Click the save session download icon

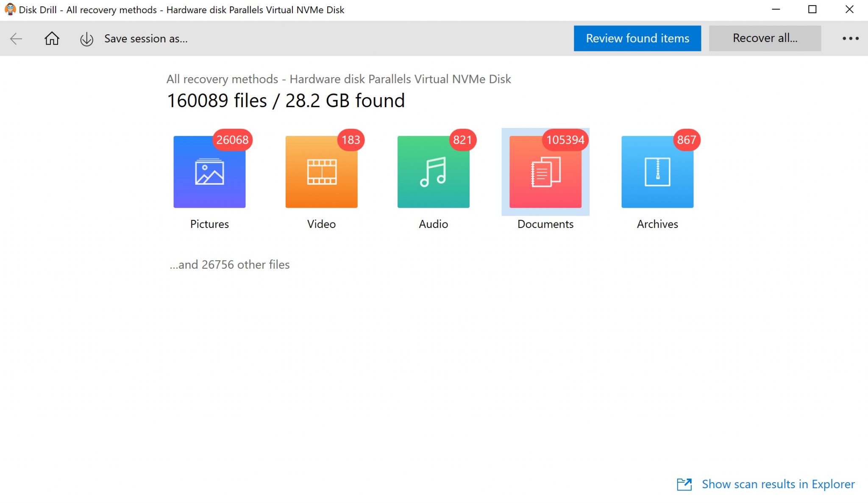point(86,39)
